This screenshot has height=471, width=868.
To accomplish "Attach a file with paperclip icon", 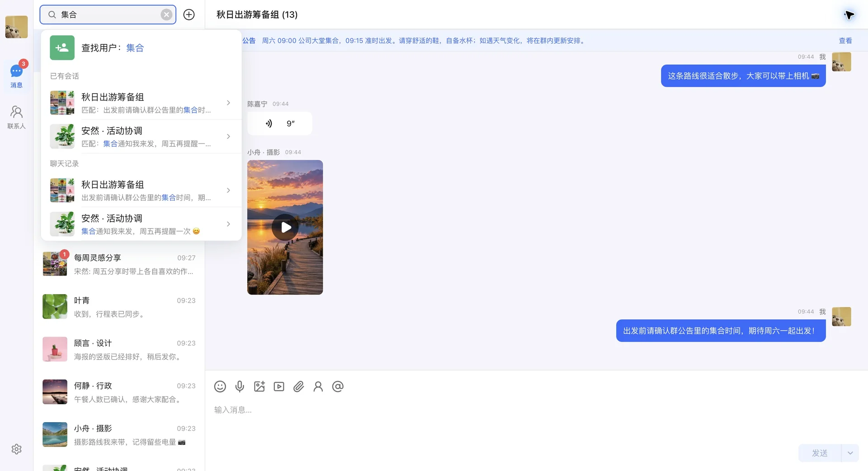I will pyautogui.click(x=298, y=386).
